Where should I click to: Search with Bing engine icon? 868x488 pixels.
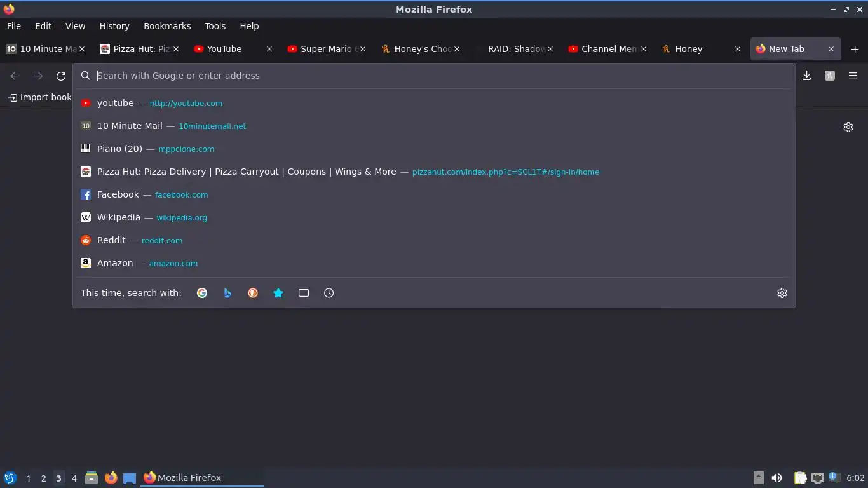tap(227, 293)
